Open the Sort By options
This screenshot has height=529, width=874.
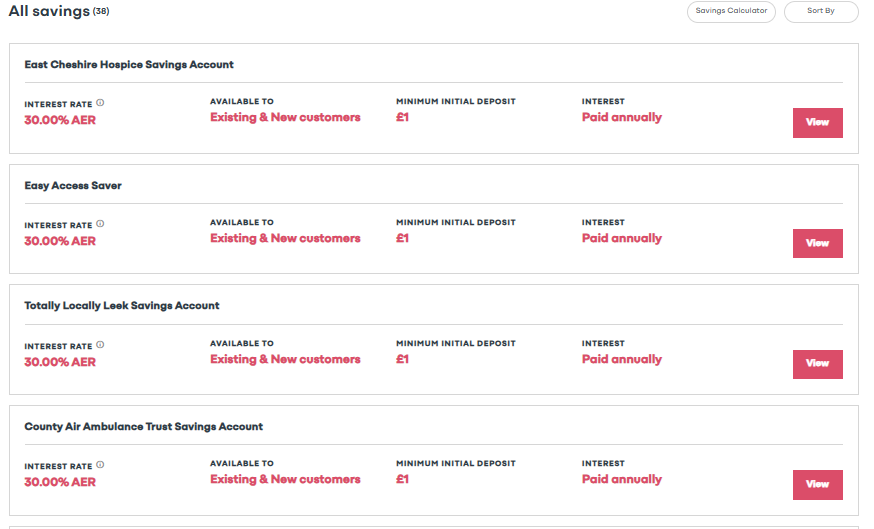point(820,12)
